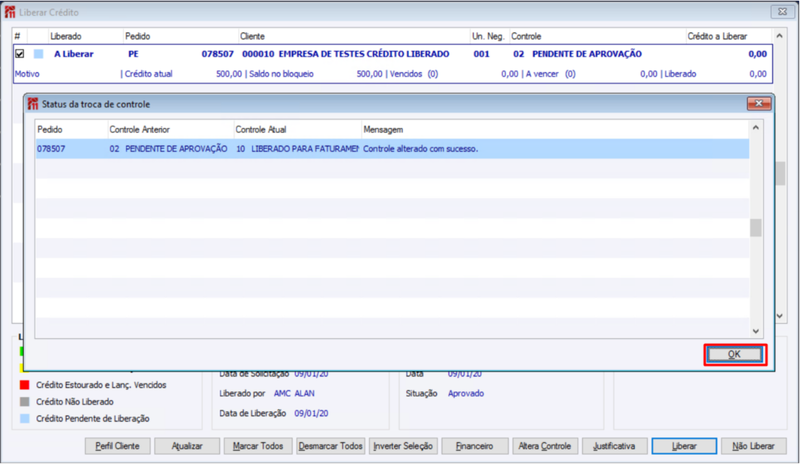This screenshot has width=800, height=464.
Task: Close the Liberar Crédito window
Action: pos(782,12)
